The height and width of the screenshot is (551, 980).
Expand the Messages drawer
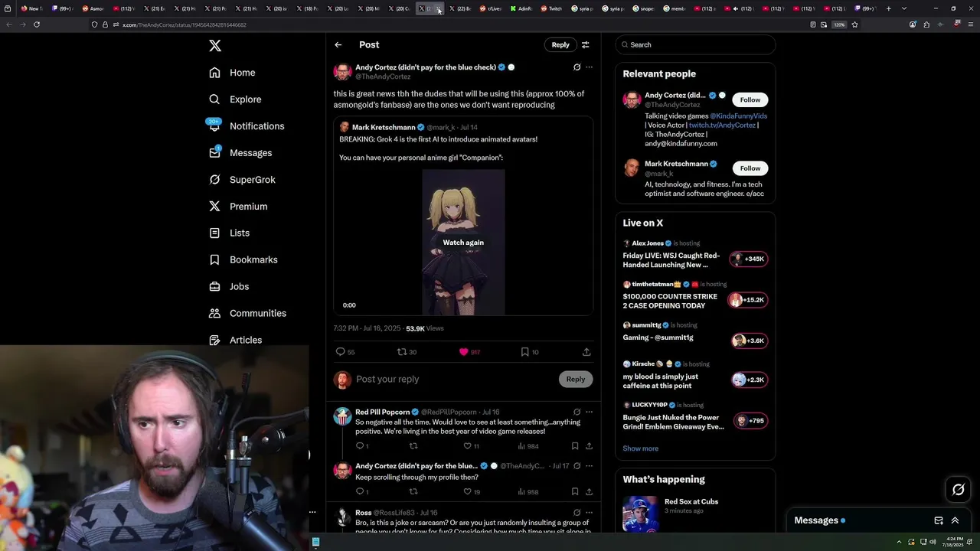955,520
